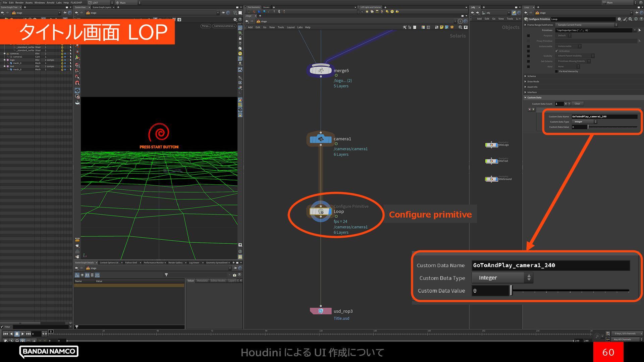Select the usd_rop3 node icon
644x362 pixels.
pos(320,311)
